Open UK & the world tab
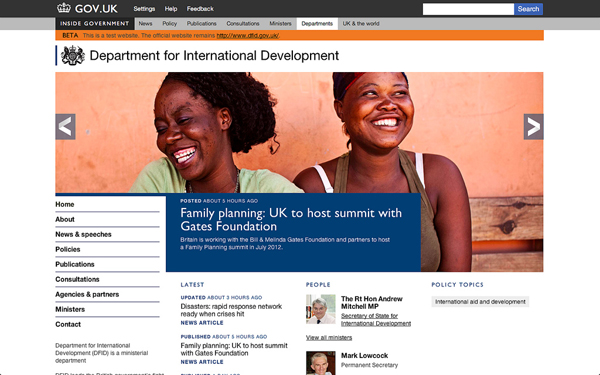Image resolution: width=600 pixels, height=375 pixels. [361, 24]
